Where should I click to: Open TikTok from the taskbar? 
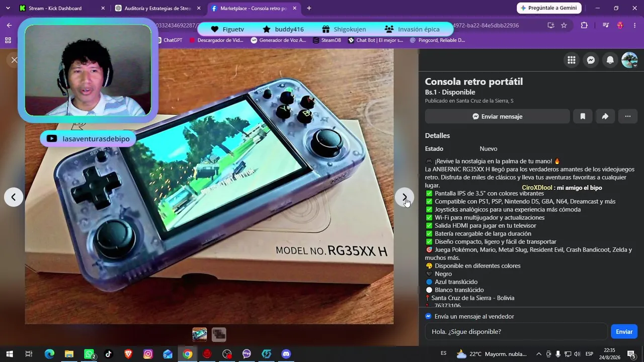click(x=108, y=354)
